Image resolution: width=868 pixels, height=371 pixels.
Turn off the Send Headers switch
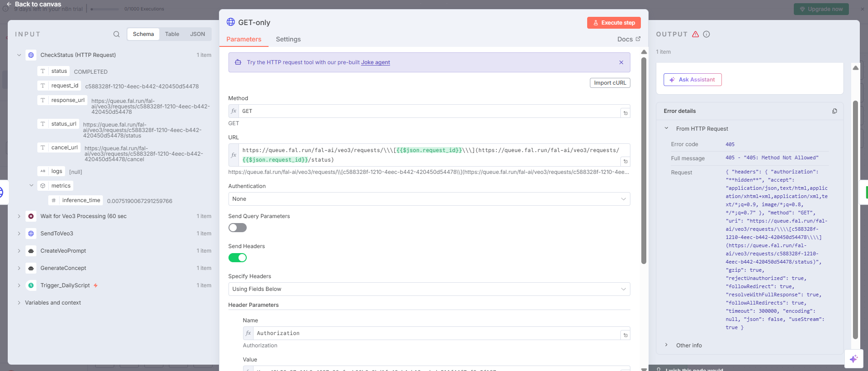pos(238,258)
